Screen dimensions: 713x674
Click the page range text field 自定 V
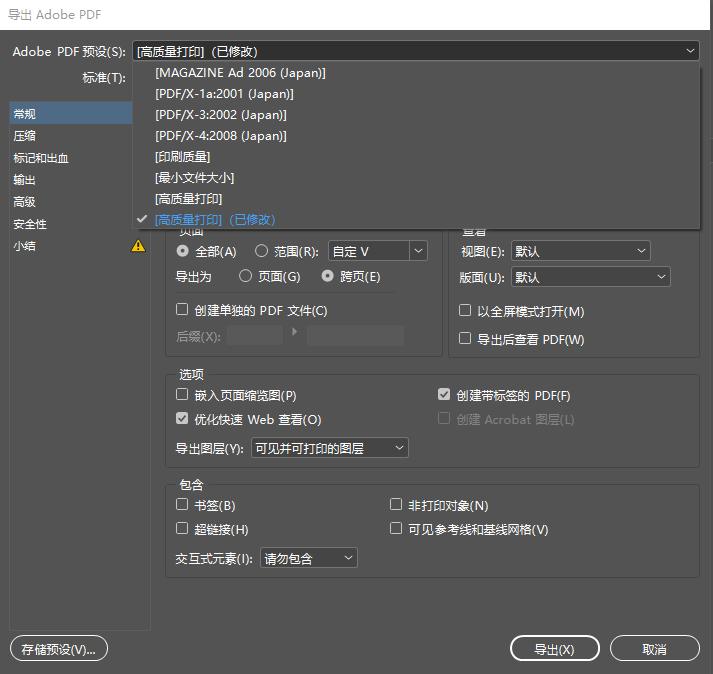coord(369,251)
